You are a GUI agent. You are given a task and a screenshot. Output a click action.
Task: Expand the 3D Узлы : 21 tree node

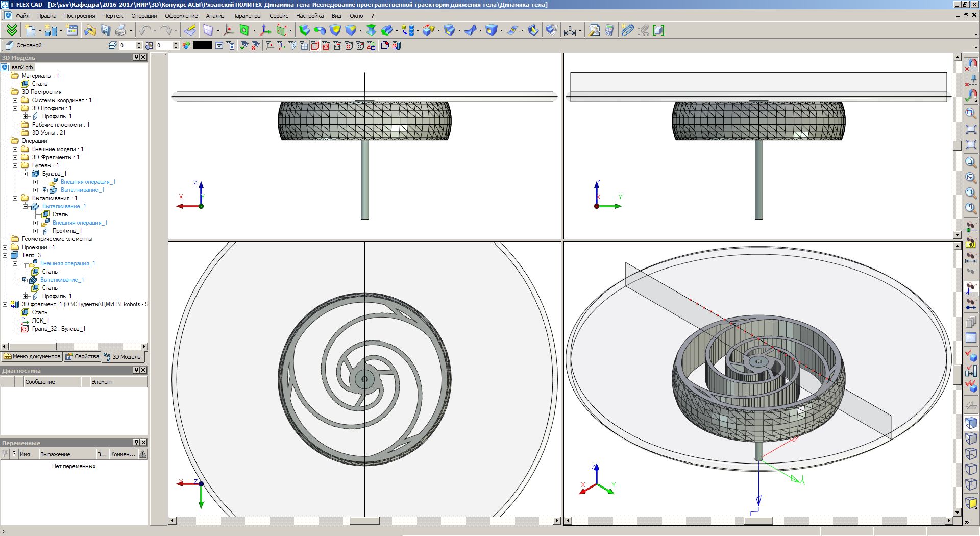(15, 133)
